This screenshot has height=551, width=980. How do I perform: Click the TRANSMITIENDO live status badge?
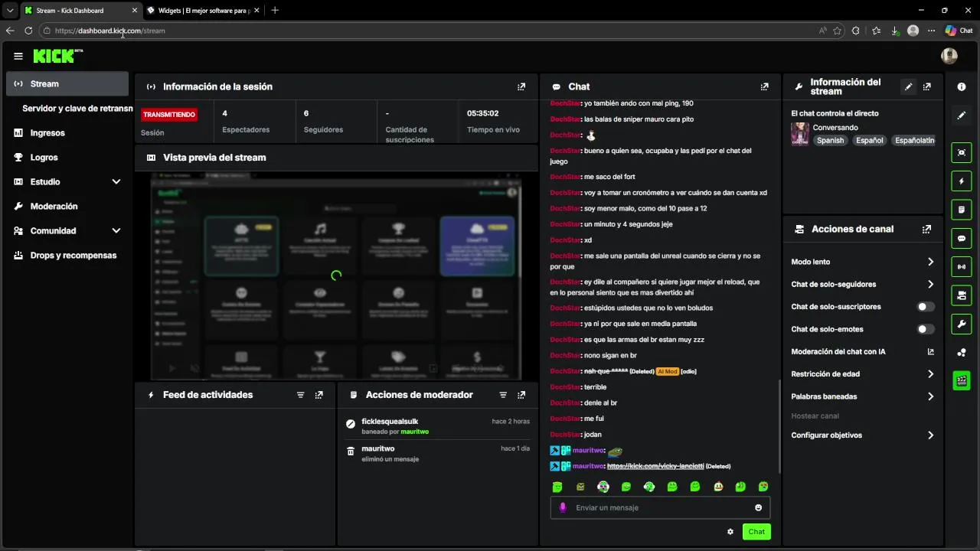(169, 115)
